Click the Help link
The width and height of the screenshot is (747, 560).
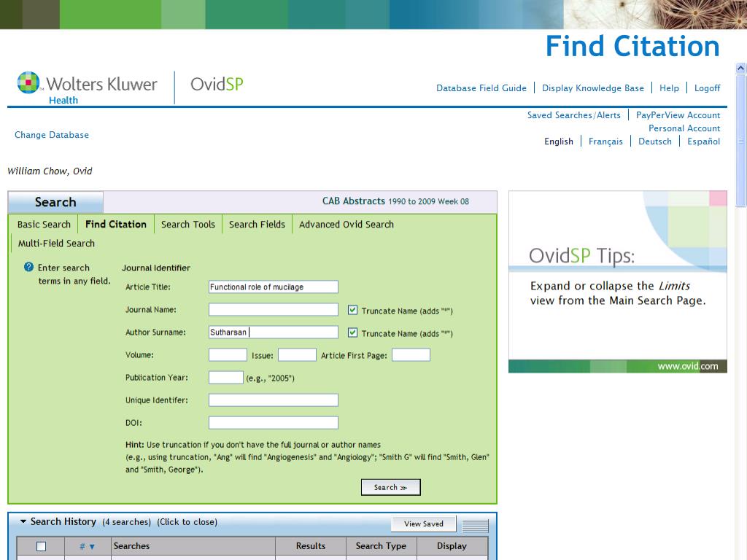point(669,88)
